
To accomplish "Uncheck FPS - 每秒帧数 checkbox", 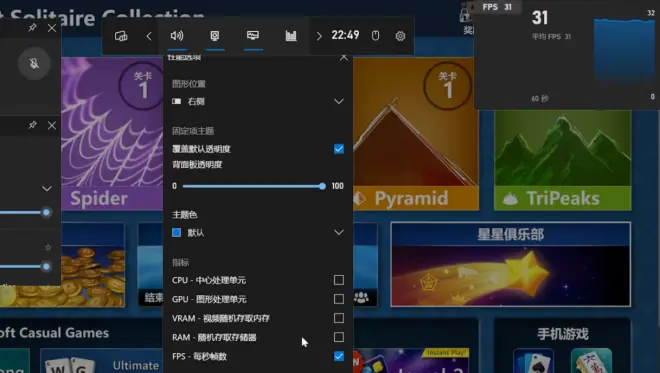I will tap(339, 356).
